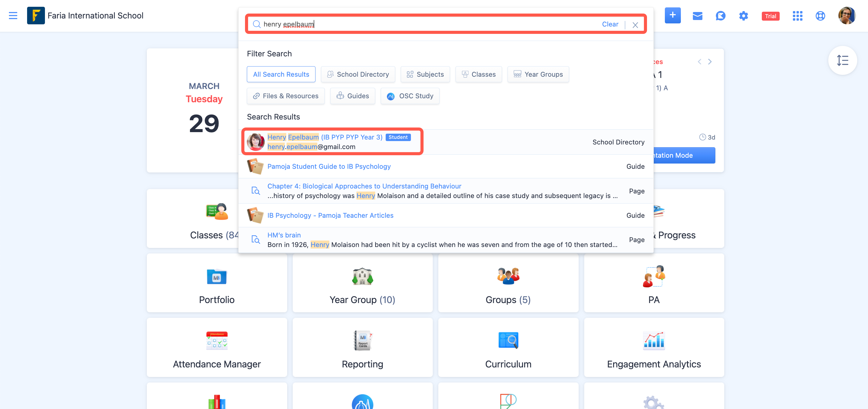Open the apps grid launcher icon

(x=797, y=16)
